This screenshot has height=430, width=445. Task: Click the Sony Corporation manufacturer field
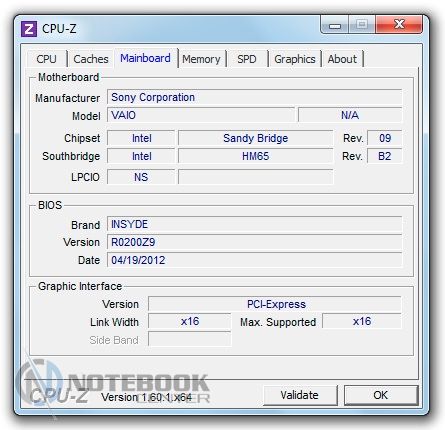pyautogui.click(x=255, y=97)
